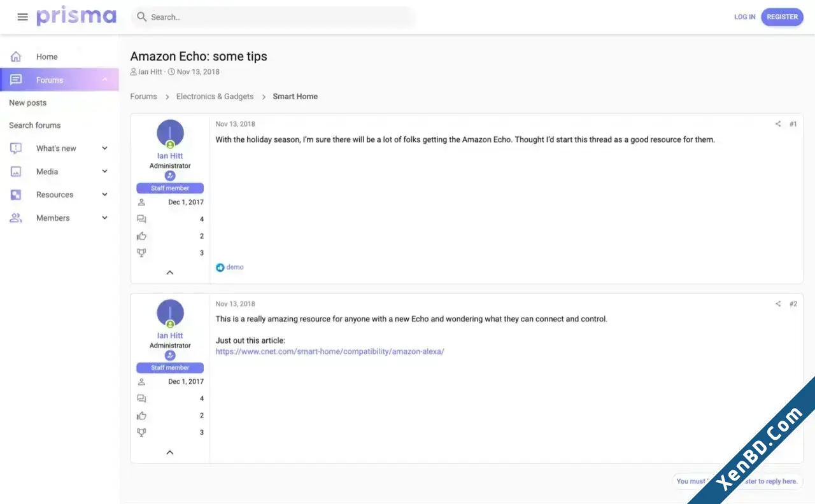
Task: Click the thumbs-up reaction score icon in post #2
Action: click(x=141, y=416)
